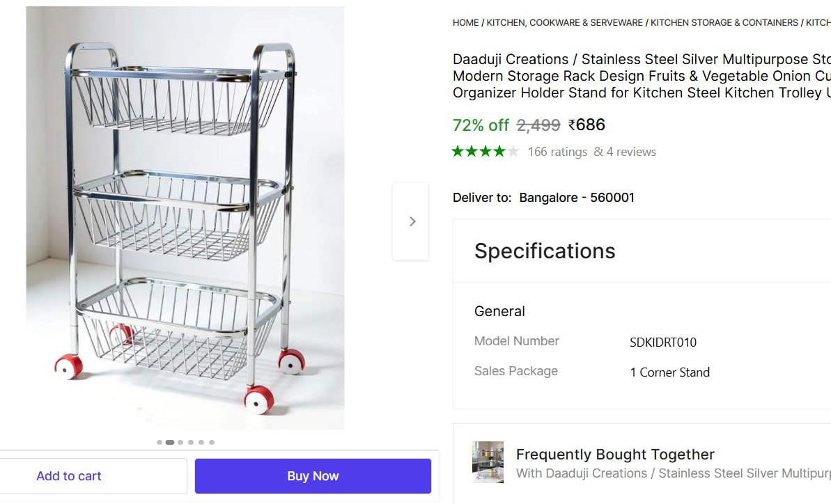This screenshot has height=504, width=831.
Task: Click the active second carousel dot
Action: tap(170, 442)
